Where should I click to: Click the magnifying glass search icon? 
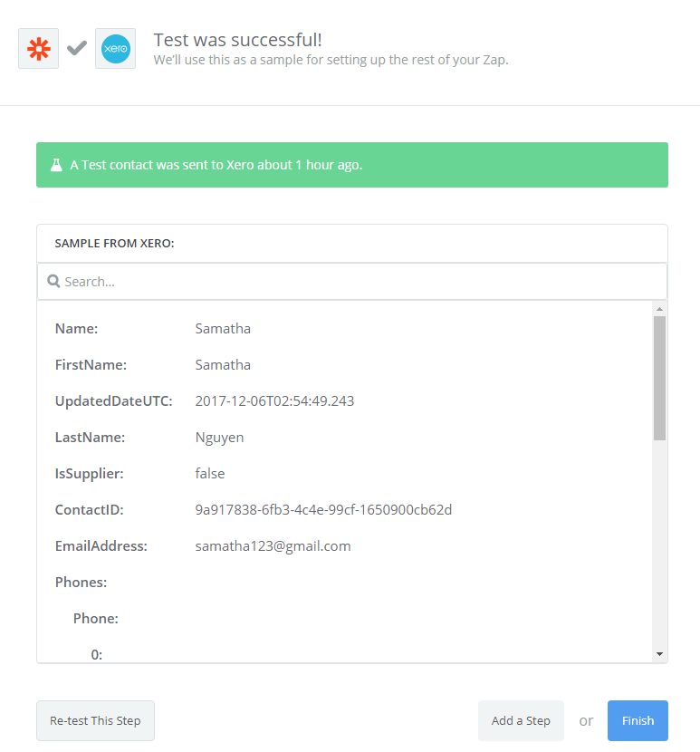click(53, 281)
